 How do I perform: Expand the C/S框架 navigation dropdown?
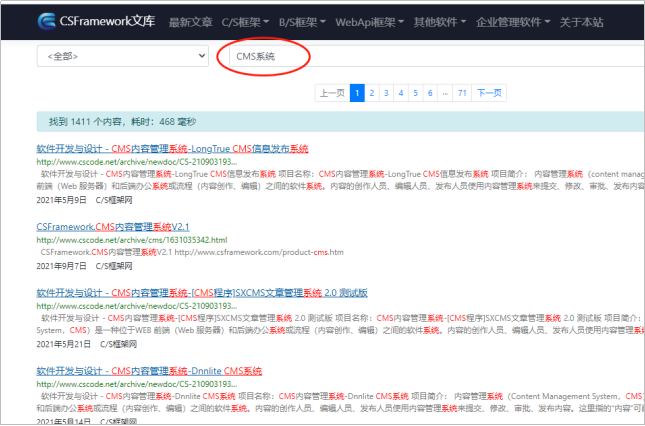tap(245, 22)
